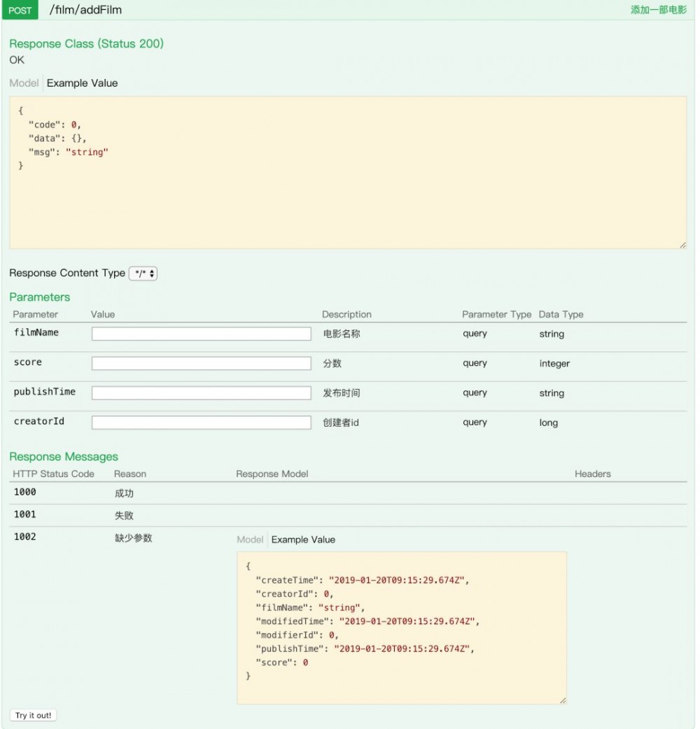Viewport: 700px width, 729px height.
Task: Click the creatorId input field
Action: point(201,422)
